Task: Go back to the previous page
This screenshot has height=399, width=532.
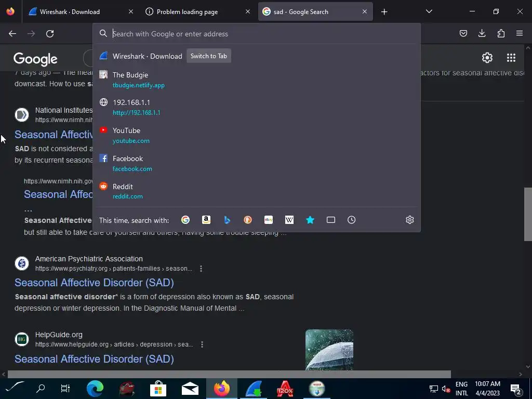Action: tap(12, 34)
